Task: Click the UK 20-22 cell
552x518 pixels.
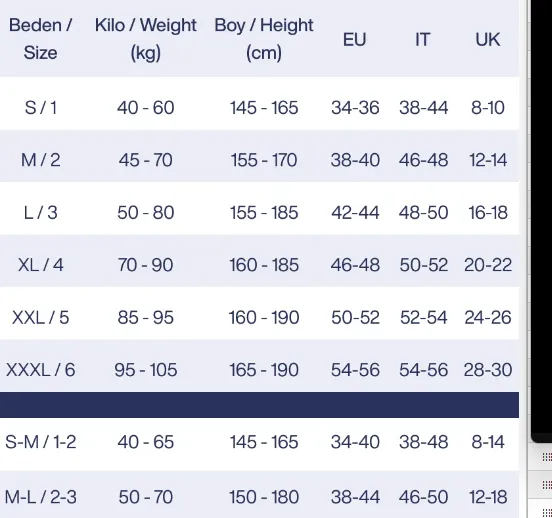Action: click(488, 265)
